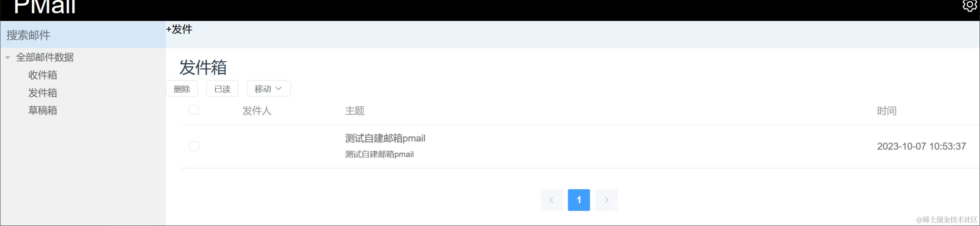This screenshot has height=226, width=980.
Task: Click the 时间 column header
Action: [x=887, y=111]
